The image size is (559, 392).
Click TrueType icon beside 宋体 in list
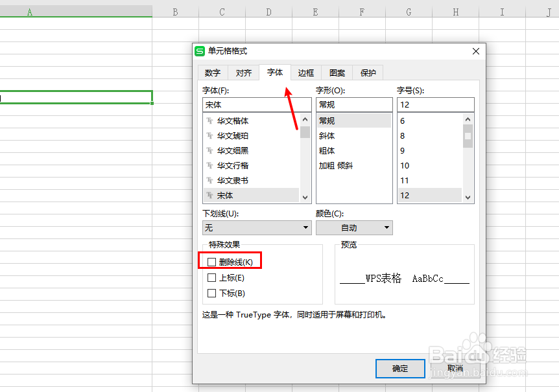coord(209,196)
